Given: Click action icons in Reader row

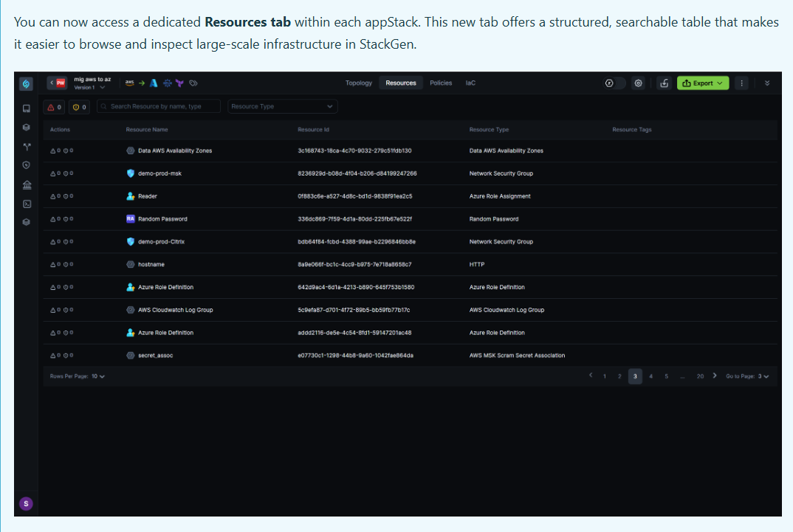Looking at the screenshot, I should [x=62, y=196].
